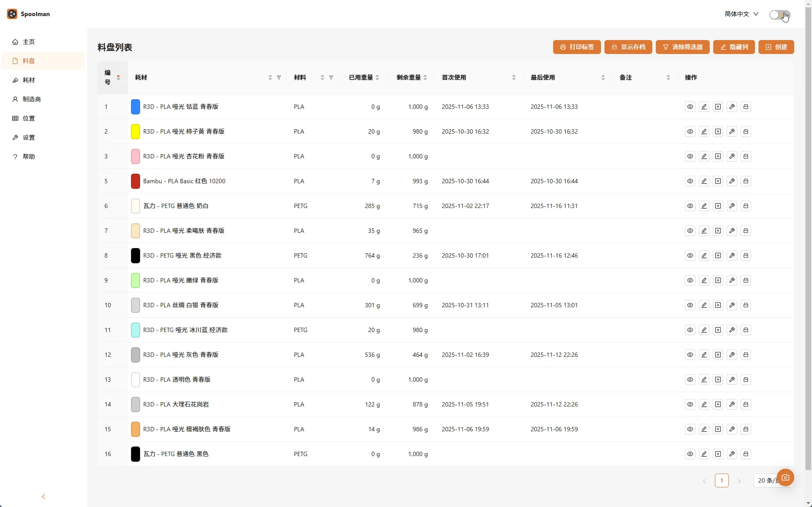812x507 pixels.
Task: Clone spool 7 柔曦肤 with plus icon
Action: tap(718, 231)
